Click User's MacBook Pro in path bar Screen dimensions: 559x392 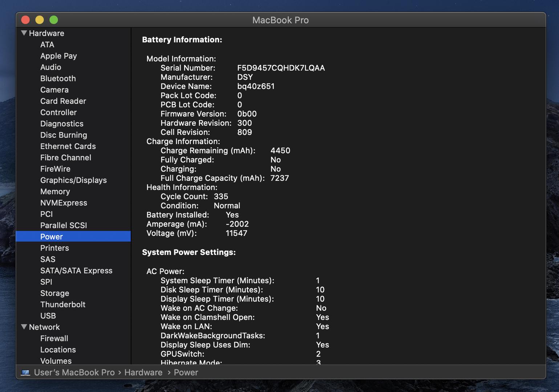coord(74,372)
